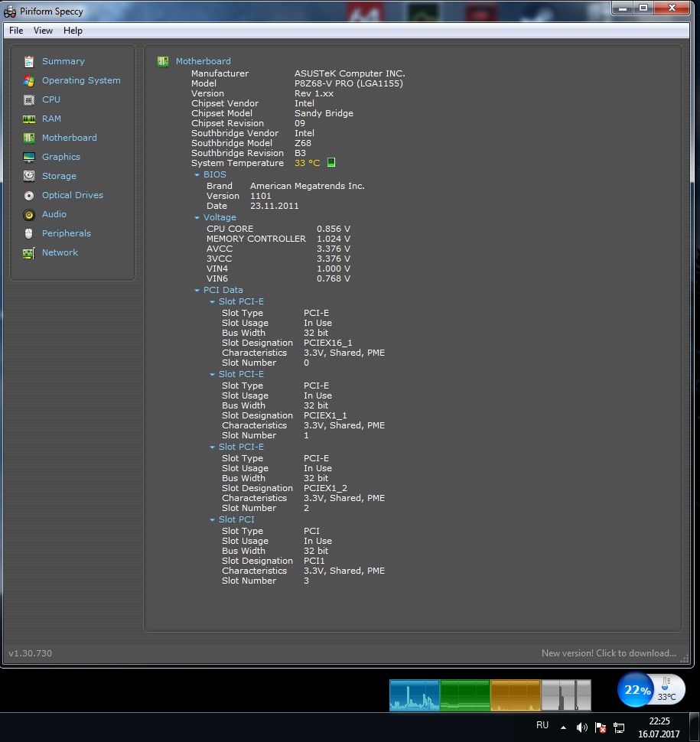Open the Optical Drives section
This screenshot has width=700, height=742.
[73, 195]
